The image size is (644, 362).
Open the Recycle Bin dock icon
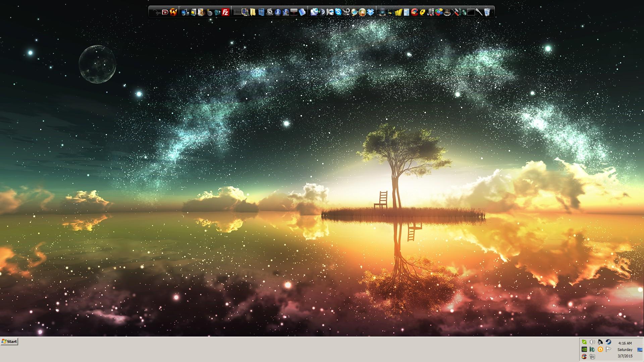(487, 12)
